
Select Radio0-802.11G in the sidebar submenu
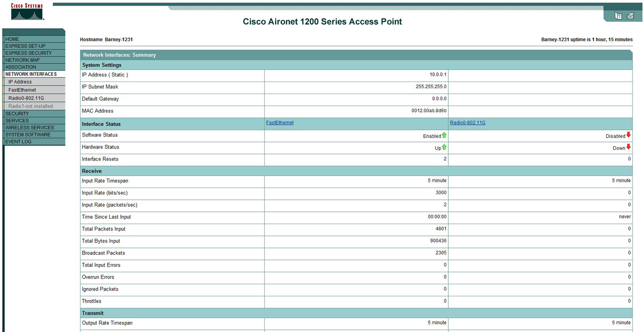pos(34,98)
